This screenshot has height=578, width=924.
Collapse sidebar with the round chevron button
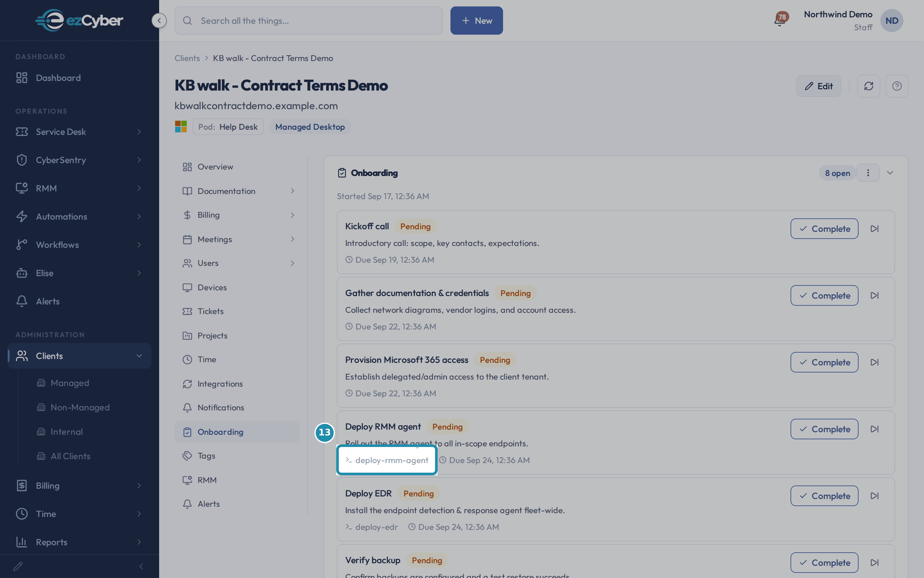159,20
